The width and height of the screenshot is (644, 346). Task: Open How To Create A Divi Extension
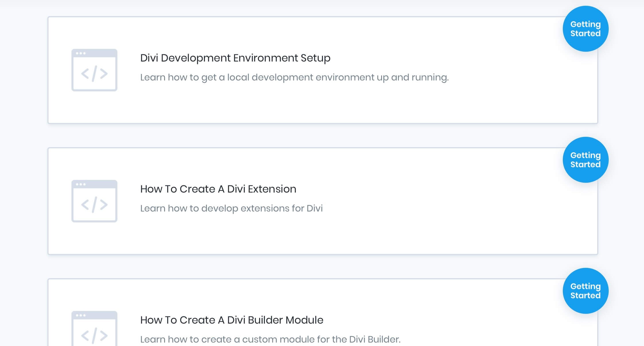click(x=218, y=189)
